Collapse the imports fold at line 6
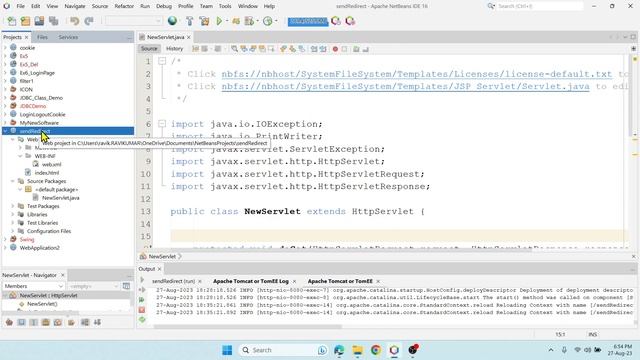 (162, 124)
